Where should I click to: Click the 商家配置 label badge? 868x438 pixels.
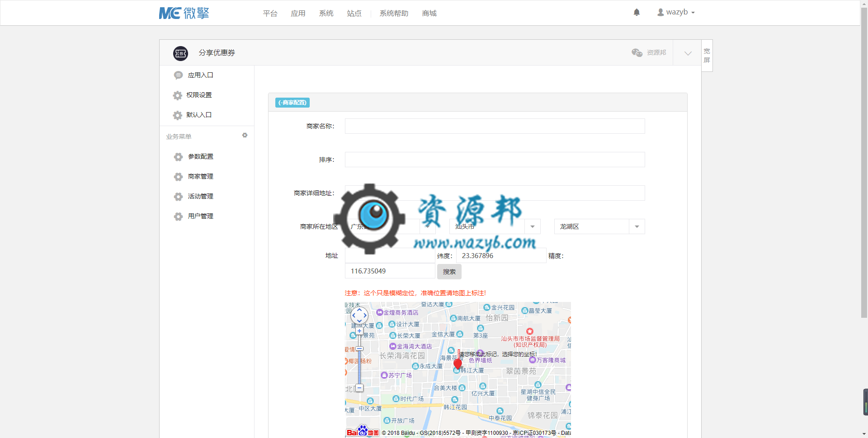click(x=292, y=103)
